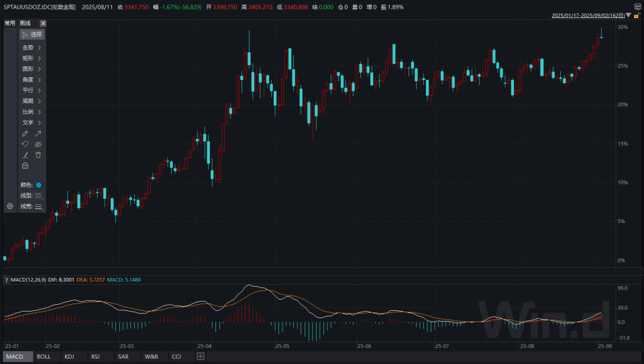Delete drawings with the trash icon
The image size is (644, 364).
click(x=38, y=155)
